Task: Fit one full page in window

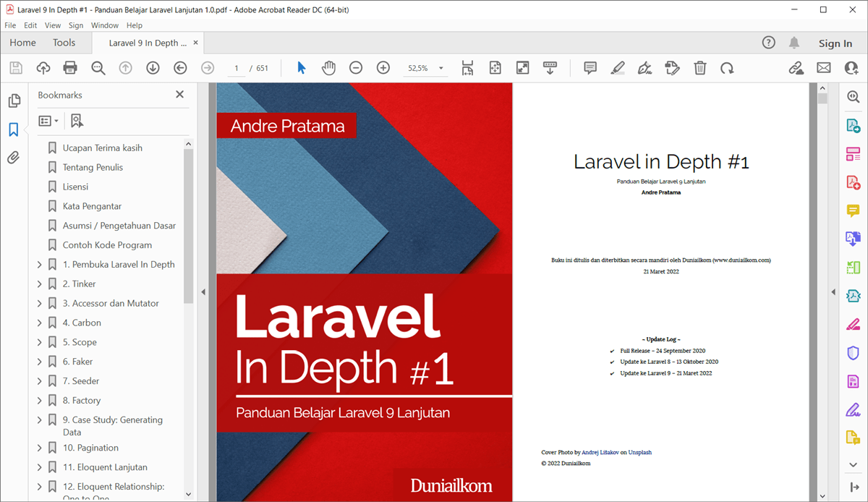Action: 495,68
